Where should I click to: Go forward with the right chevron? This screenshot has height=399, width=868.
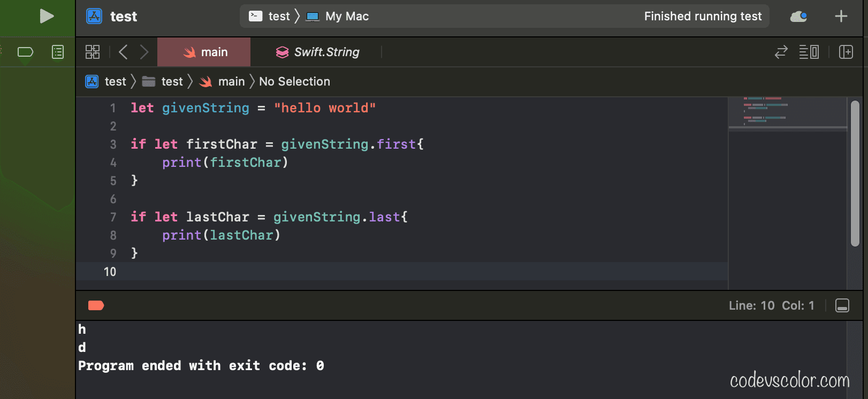pyautogui.click(x=144, y=52)
